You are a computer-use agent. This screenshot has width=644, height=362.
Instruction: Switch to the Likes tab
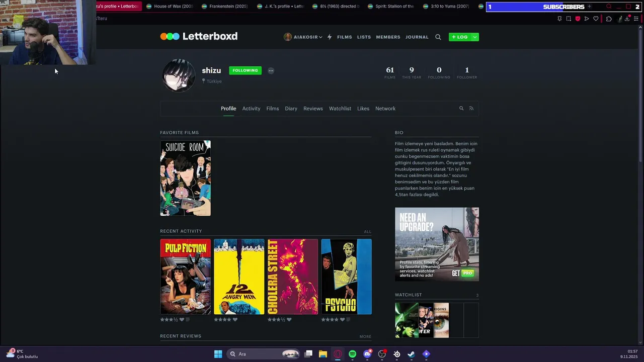point(363,109)
